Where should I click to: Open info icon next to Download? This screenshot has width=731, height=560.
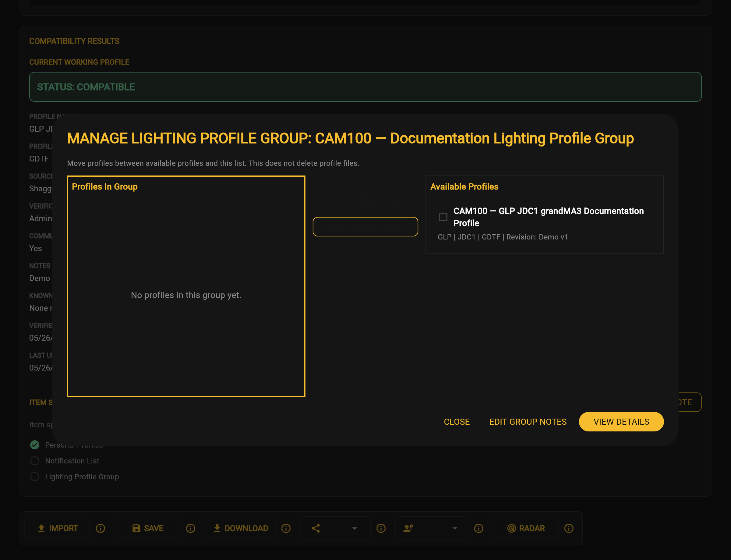click(286, 528)
